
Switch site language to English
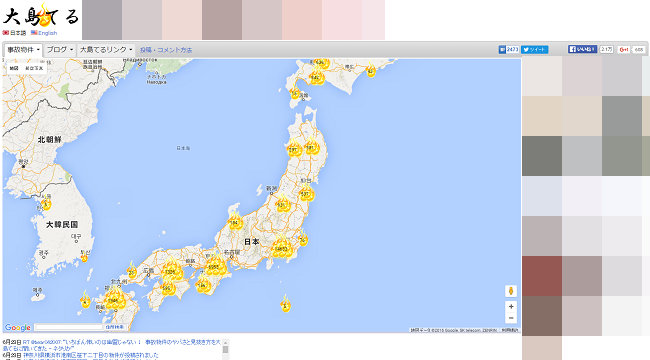(44, 33)
